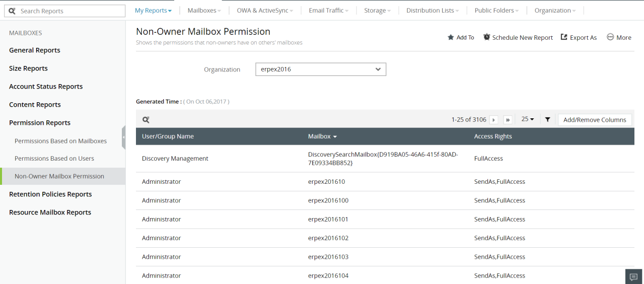Open chat icon at bottom right
The image size is (644, 284).
634,276
